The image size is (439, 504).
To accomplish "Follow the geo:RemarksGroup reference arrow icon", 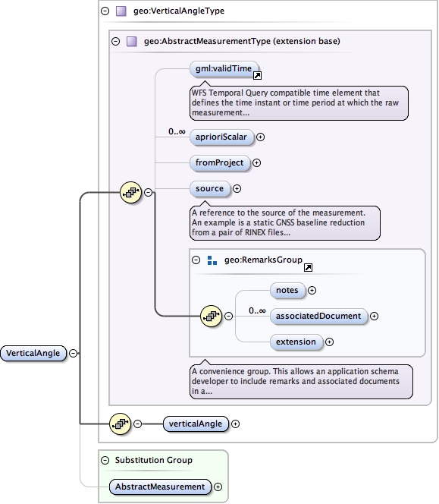I will tap(308, 267).
